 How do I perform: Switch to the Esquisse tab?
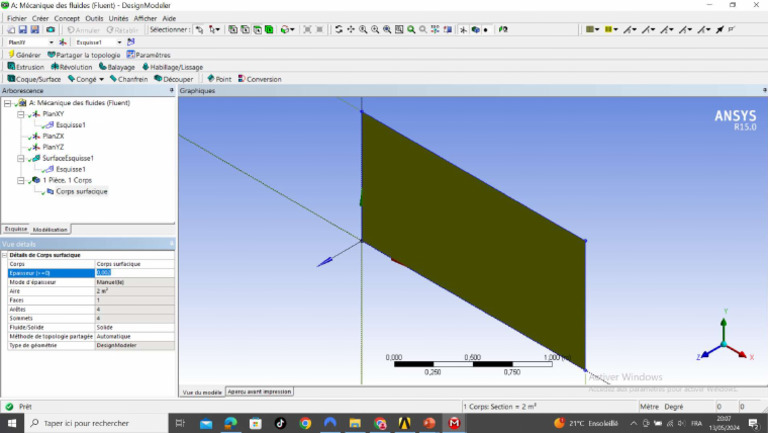(16, 229)
